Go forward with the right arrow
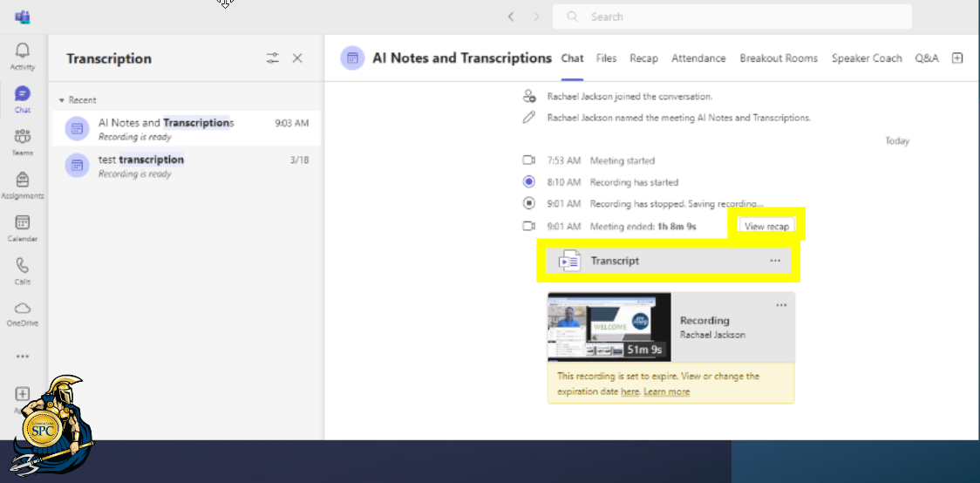Viewport: 980px width, 483px height. pyautogui.click(x=535, y=17)
